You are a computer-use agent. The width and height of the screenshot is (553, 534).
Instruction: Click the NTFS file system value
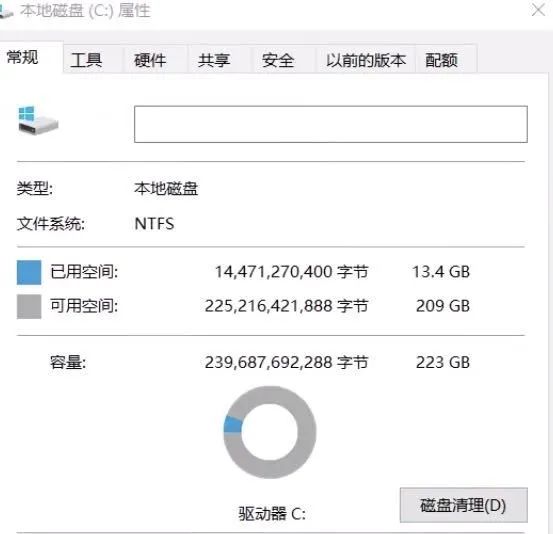pos(154,224)
